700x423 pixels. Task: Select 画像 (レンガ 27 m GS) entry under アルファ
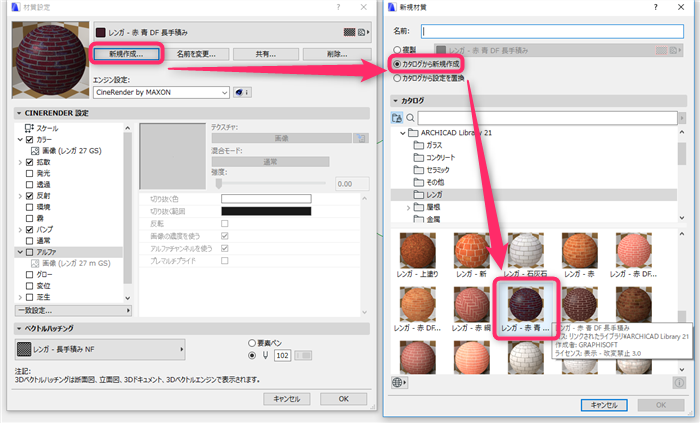point(71,263)
